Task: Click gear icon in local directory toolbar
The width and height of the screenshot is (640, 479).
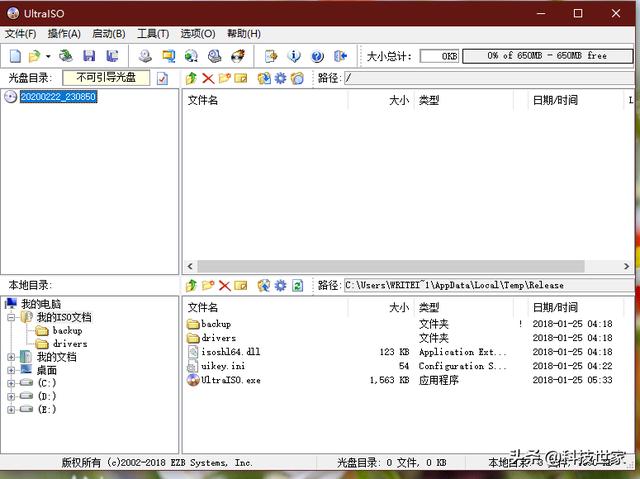Action: (x=280, y=285)
